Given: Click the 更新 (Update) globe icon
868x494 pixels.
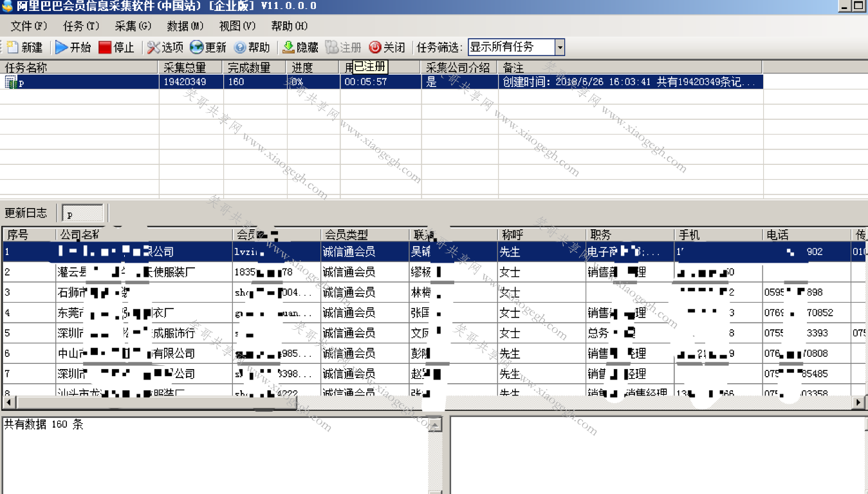Looking at the screenshot, I should coord(196,47).
